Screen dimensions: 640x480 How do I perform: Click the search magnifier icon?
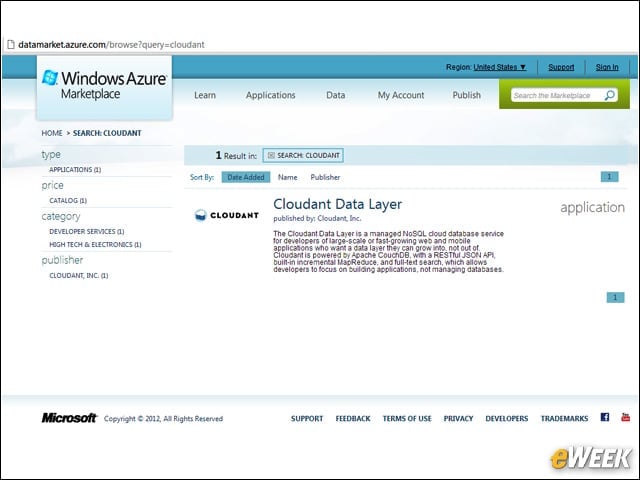tap(609, 95)
